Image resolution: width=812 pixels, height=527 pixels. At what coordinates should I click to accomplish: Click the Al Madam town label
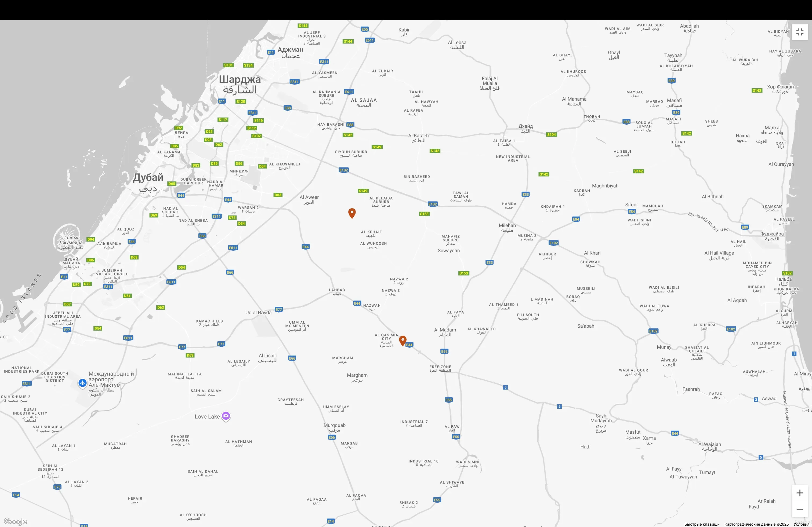click(x=445, y=330)
